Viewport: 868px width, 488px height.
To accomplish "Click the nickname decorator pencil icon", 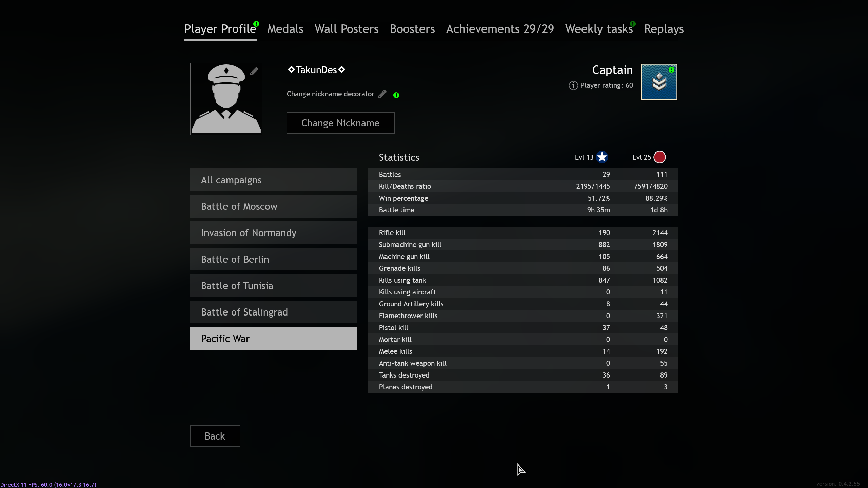I will coord(382,94).
